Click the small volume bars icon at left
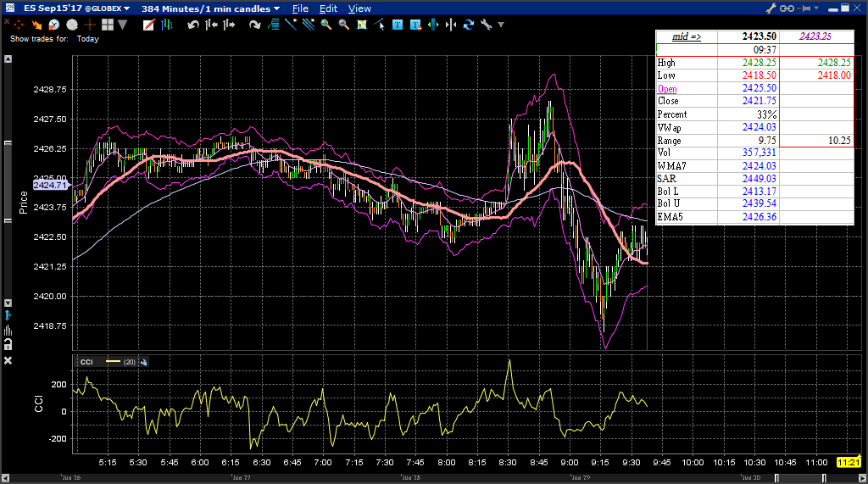868x484 pixels. [8, 330]
